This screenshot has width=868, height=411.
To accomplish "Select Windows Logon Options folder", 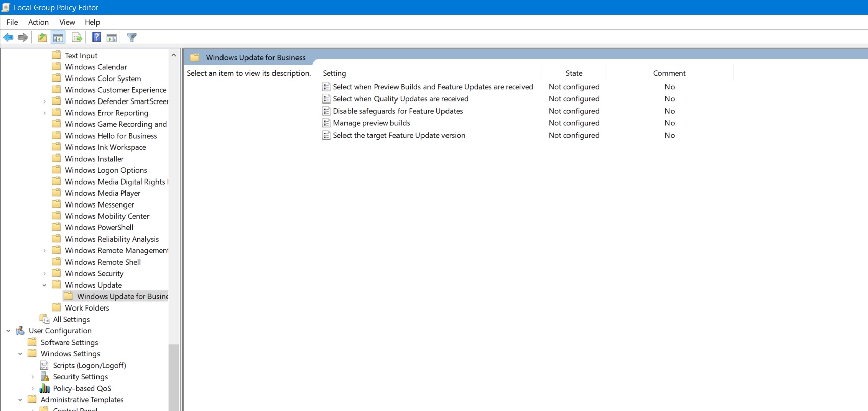I will [x=106, y=170].
